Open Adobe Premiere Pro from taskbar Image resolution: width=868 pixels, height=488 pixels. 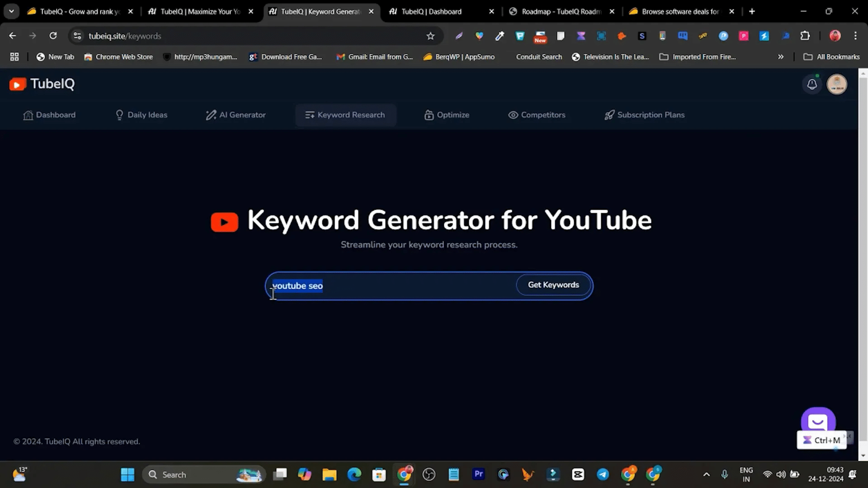pyautogui.click(x=478, y=474)
